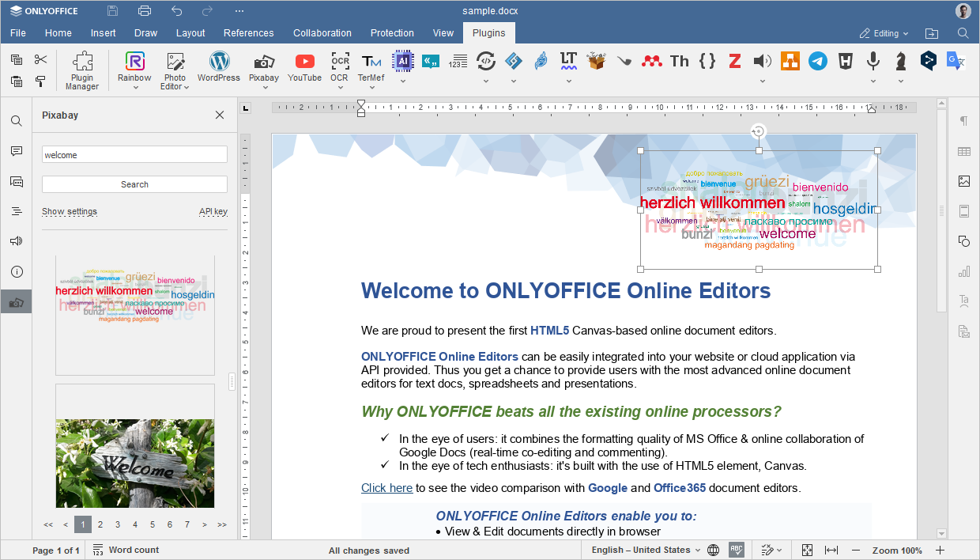The image size is (980, 560).
Task: Open the Comments sidebar panel
Action: (x=16, y=151)
